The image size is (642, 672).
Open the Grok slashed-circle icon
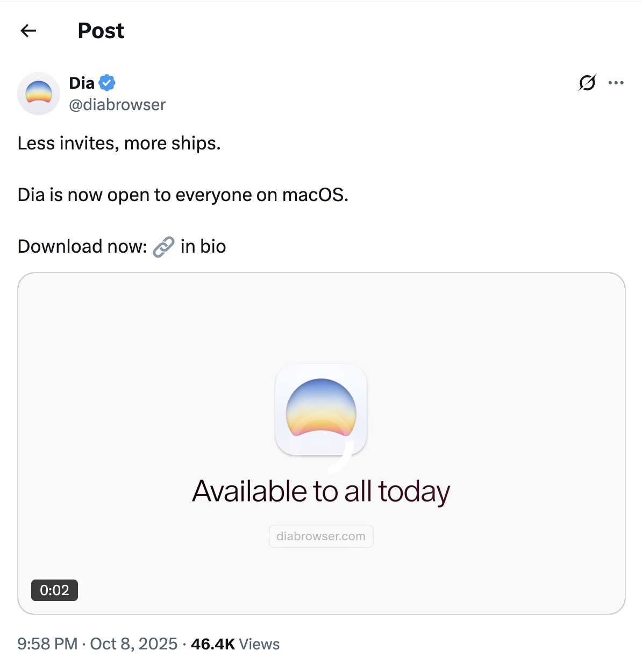(587, 83)
